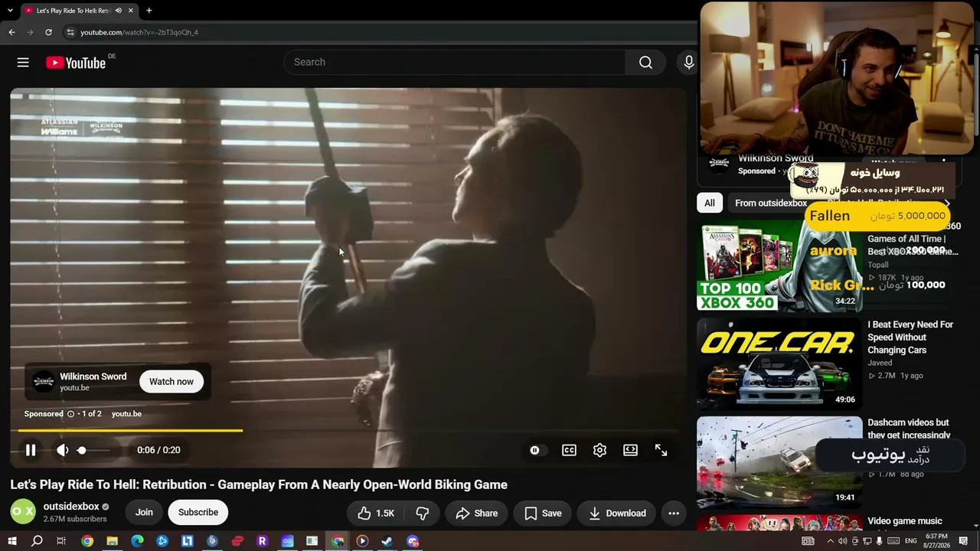The height and width of the screenshot is (551, 980).
Task: Seek along the yellow ad progress bar
Action: (x=348, y=431)
